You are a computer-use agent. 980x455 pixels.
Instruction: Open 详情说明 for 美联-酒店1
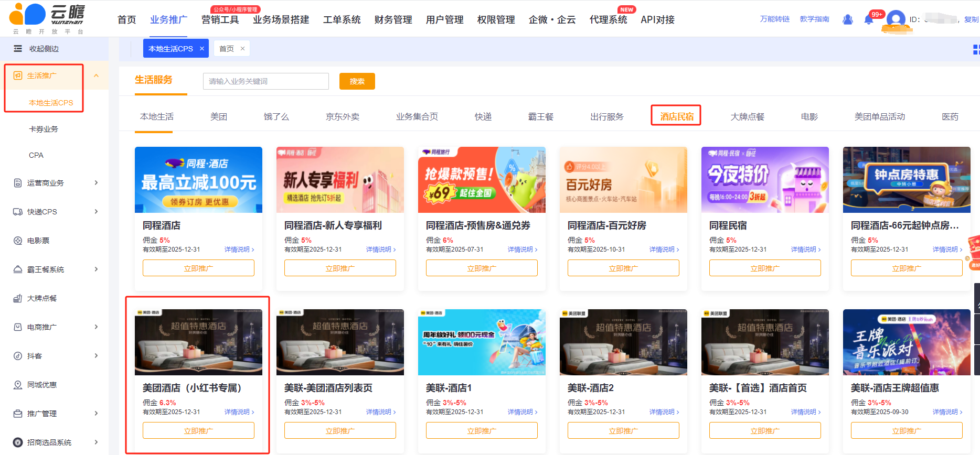click(523, 412)
